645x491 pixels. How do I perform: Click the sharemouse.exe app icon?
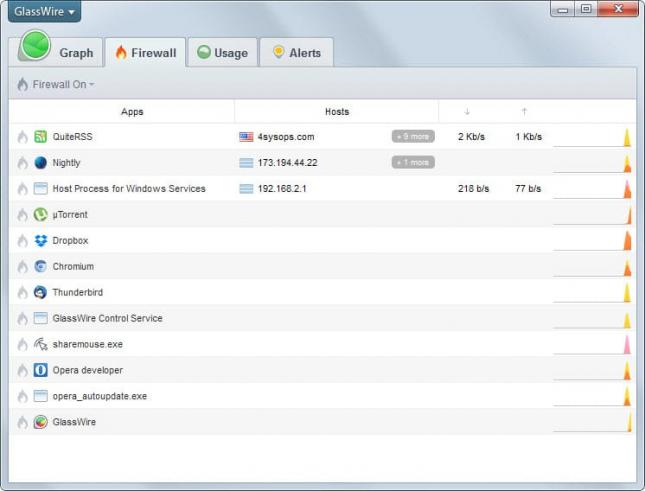tap(40, 344)
